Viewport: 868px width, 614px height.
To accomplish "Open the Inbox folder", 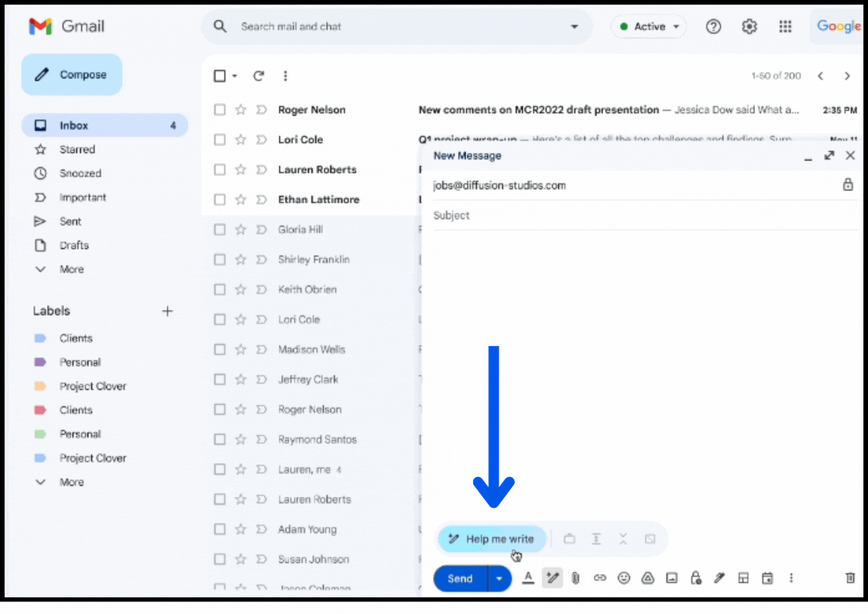I will (105, 125).
